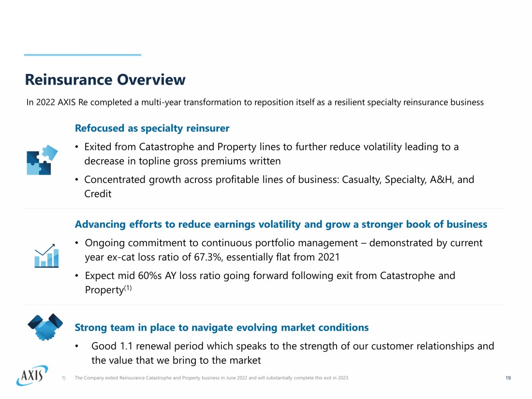This screenshot has height=399, width=532.
Task: Click the bar chart with arrow icon
Action: coord(46,255)
